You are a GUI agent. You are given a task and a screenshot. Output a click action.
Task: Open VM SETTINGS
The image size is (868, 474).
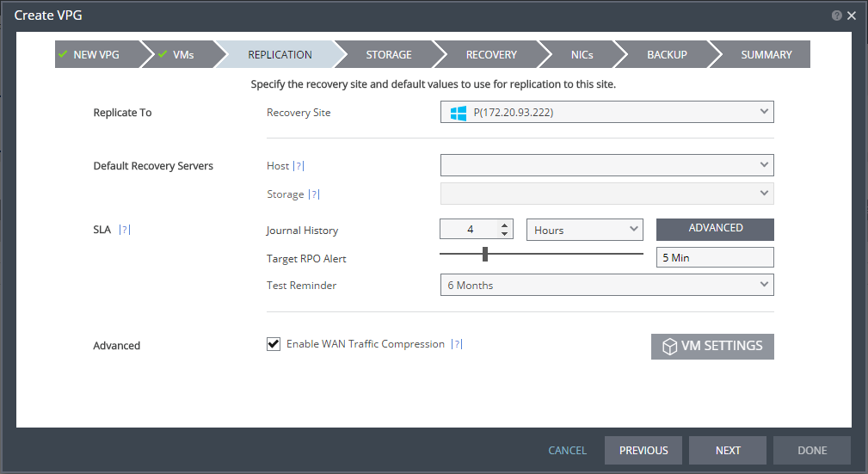pyautogui.click(x=712, y=346)
